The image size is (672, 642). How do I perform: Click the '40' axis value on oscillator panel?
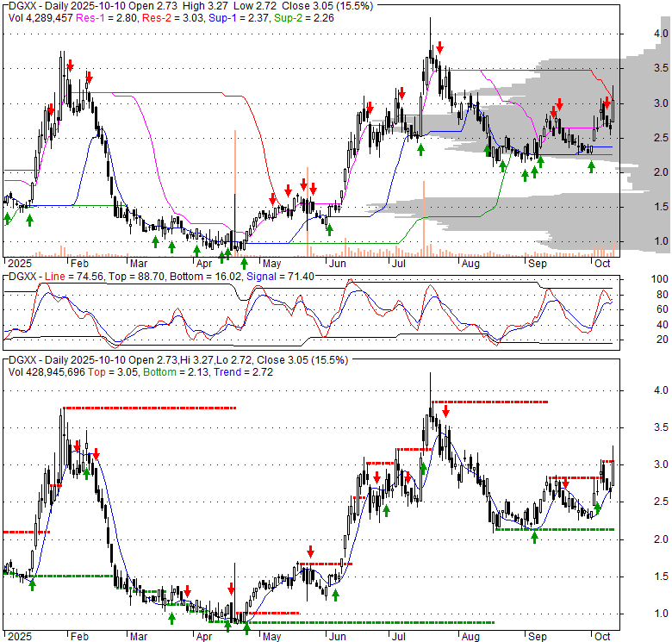point(663,325)
